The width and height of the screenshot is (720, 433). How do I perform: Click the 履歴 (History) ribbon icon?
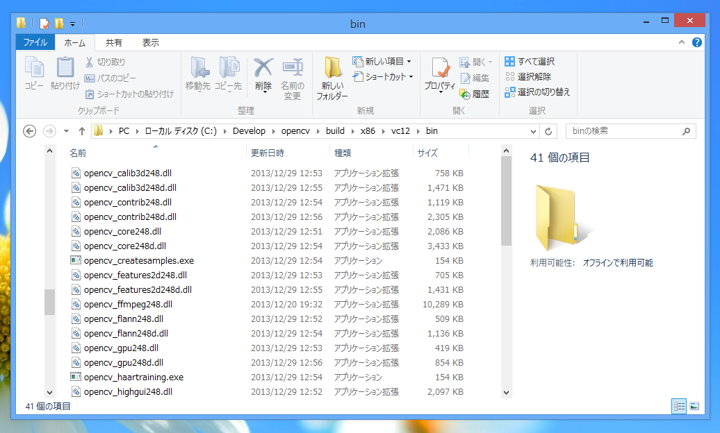click(x=465, y=94)
